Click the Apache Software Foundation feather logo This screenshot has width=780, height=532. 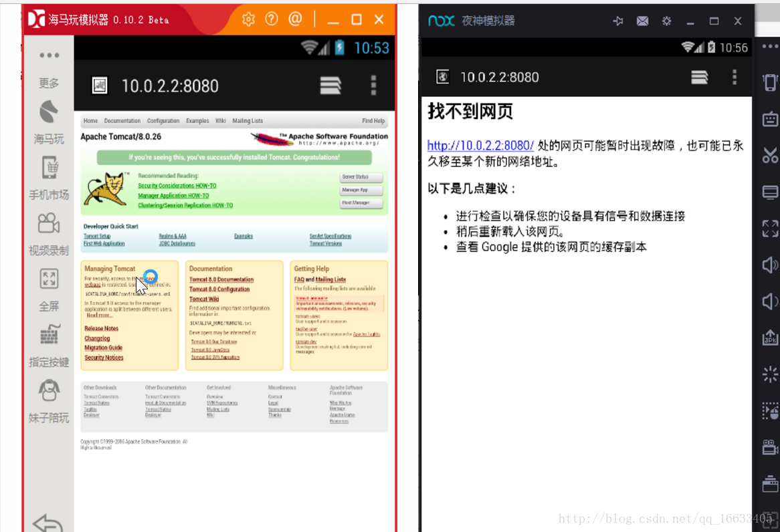tap(319, 139)
